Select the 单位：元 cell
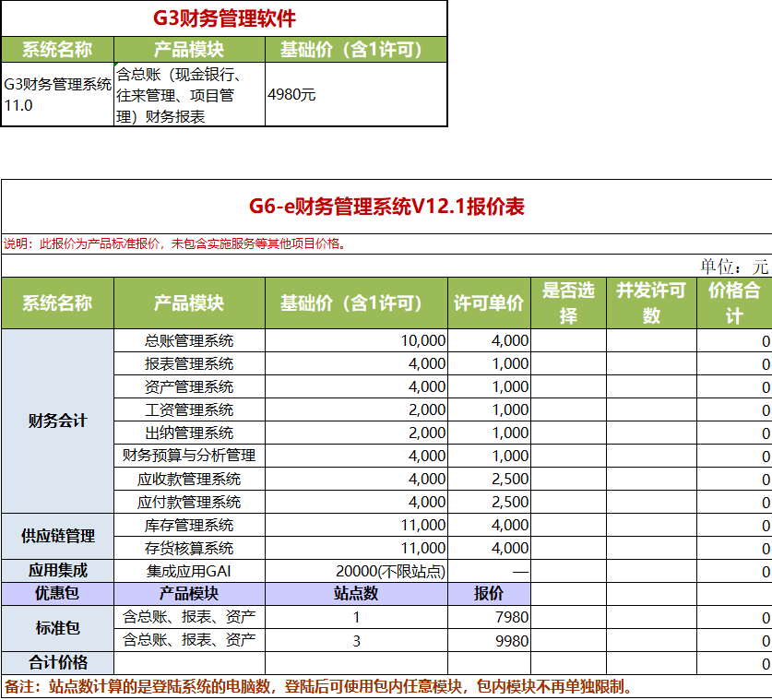 733,267
